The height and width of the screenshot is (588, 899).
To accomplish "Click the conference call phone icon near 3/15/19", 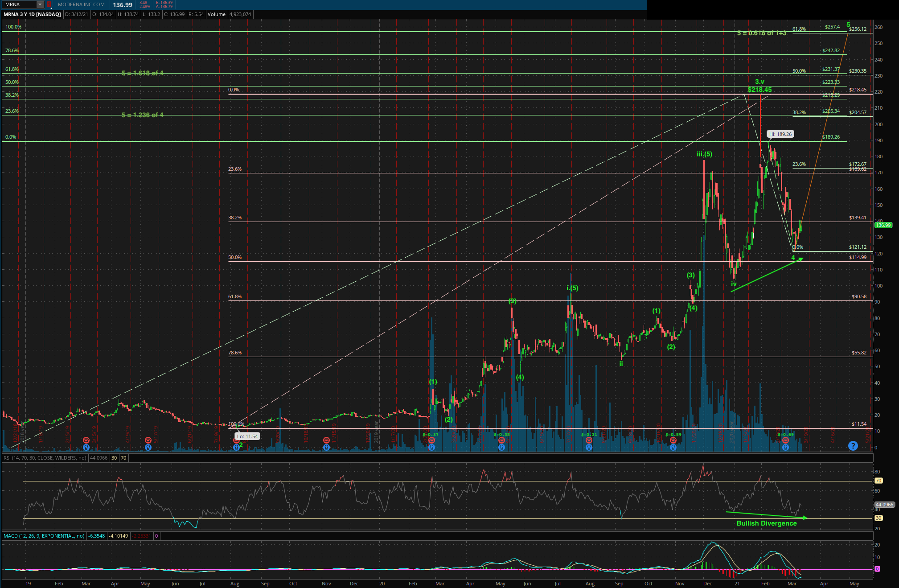I will (86, 440).
